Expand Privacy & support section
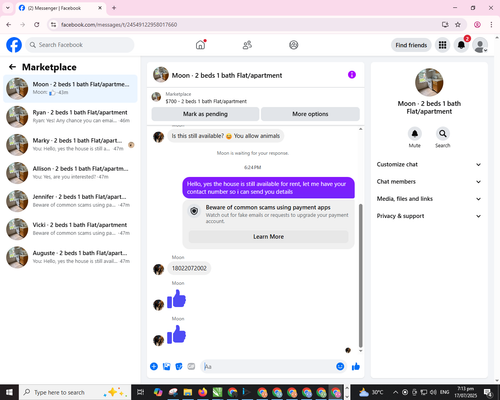500x400 pixels. tap(429, 216)
